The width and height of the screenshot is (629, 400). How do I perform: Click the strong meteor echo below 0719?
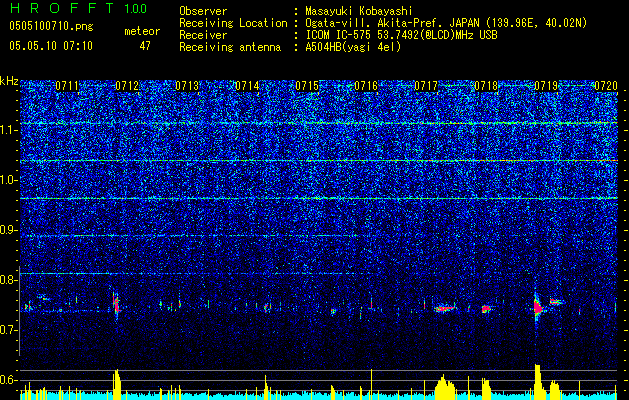[538, 307]
